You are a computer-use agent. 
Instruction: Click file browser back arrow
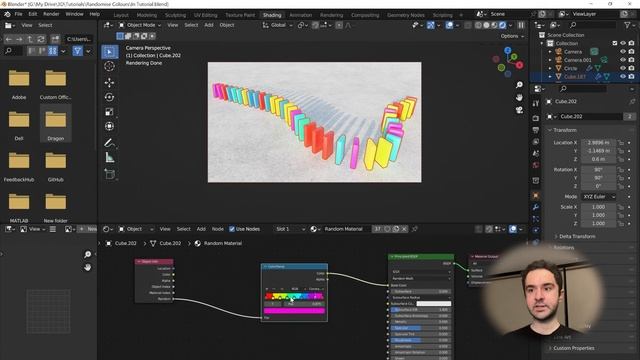tap(9, 39)
